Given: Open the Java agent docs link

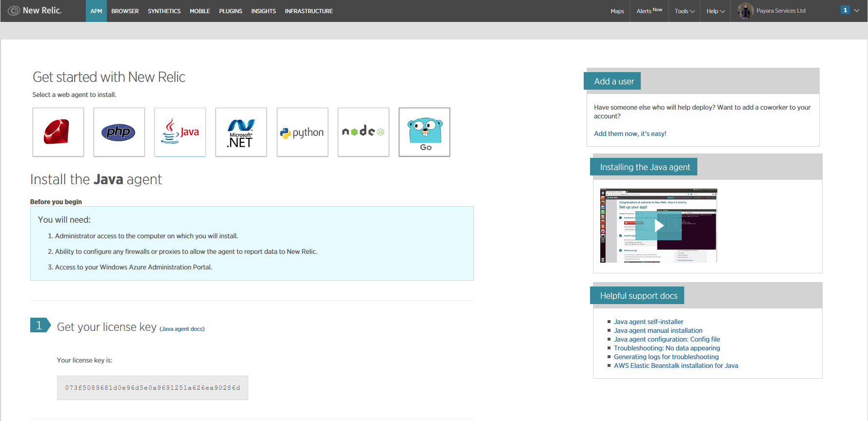Looking at the screenshot, I should click(x=182, y=329).
